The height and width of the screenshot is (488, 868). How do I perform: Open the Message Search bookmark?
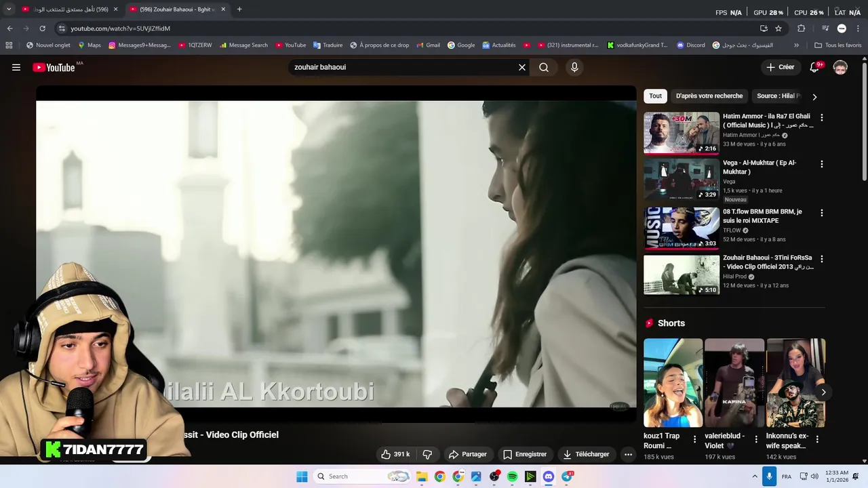pos(243,45)
